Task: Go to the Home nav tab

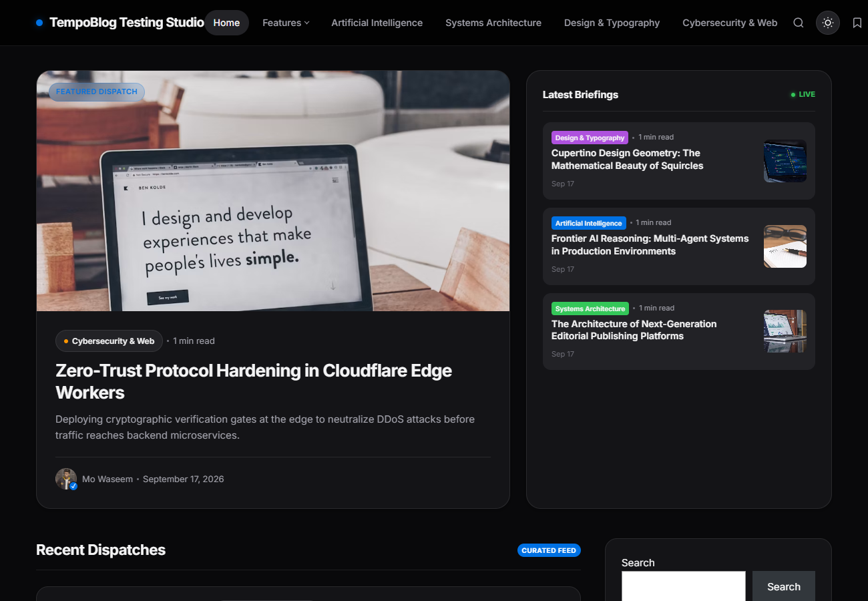Action: pos(226,23)
